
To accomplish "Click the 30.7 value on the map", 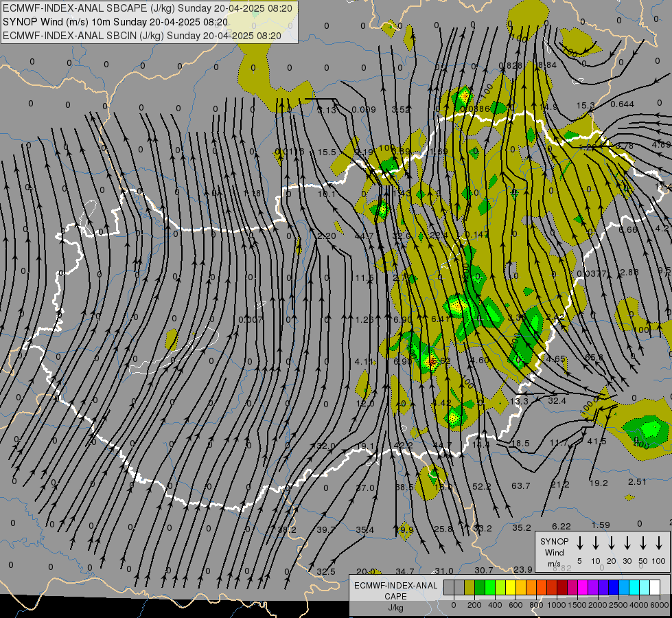I will (484, 570).
